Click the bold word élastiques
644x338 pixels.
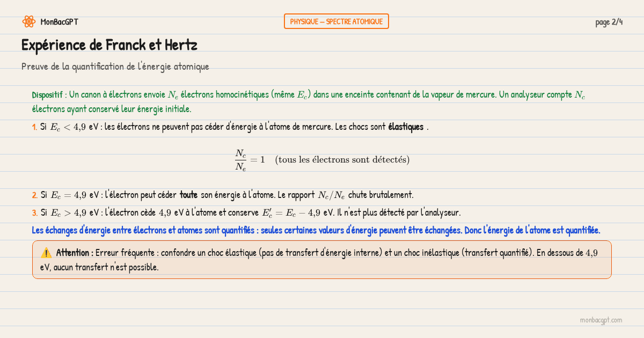click(406, 127)
